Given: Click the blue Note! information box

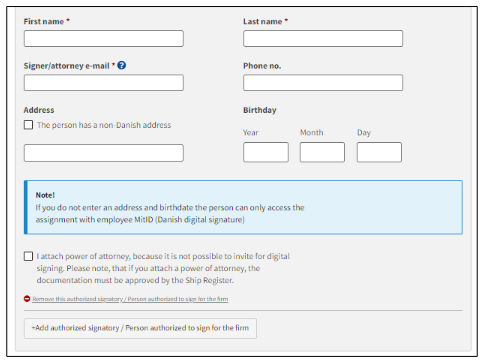Looking at the screenshot, I should click(x=243, y=207).
